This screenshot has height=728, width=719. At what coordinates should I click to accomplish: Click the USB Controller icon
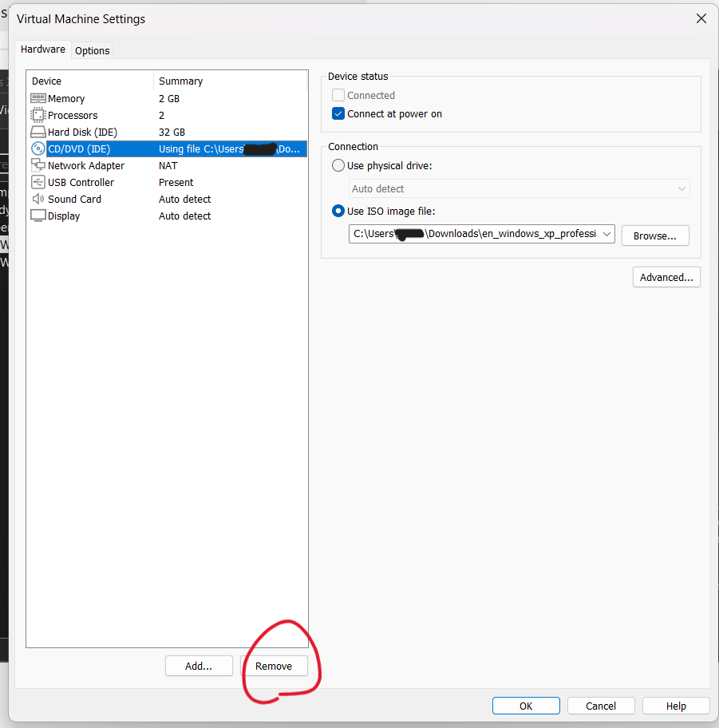click(38, 182)
